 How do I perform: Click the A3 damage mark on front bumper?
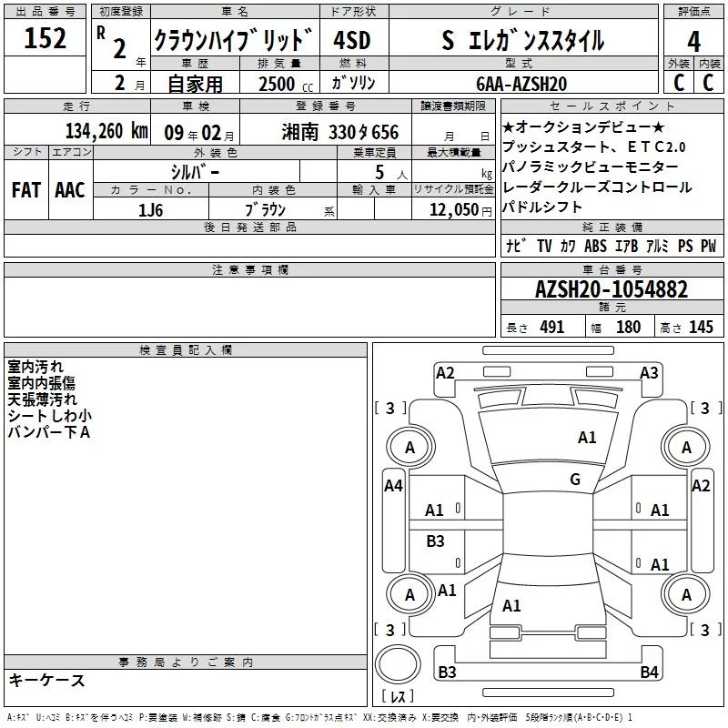pyautogui.click(x=649, y=372)
